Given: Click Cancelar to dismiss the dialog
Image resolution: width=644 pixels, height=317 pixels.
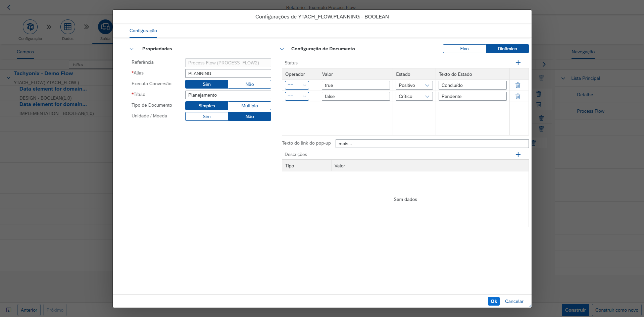Looking at the screenshot, I should [514, 301].
